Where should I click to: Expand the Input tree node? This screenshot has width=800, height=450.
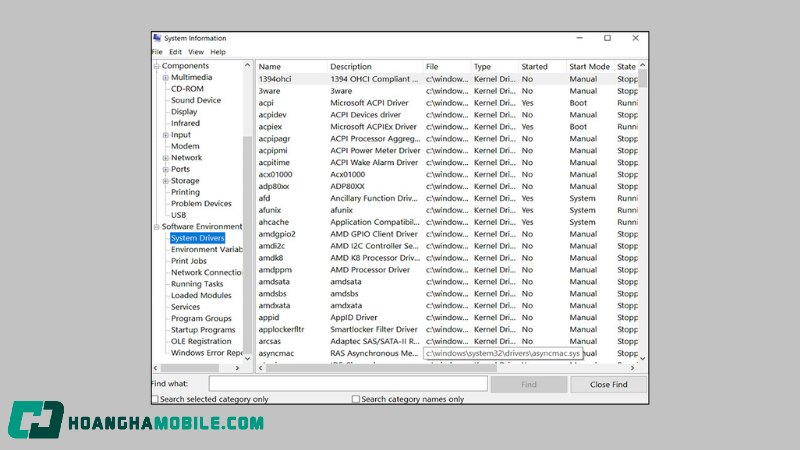pyautogui.click(x=166, y=135)
